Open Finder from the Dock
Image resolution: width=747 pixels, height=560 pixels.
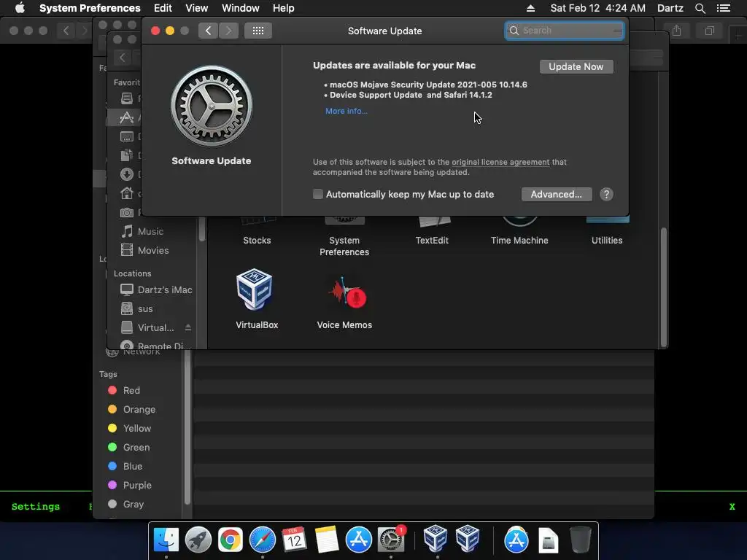coord(166,540)
